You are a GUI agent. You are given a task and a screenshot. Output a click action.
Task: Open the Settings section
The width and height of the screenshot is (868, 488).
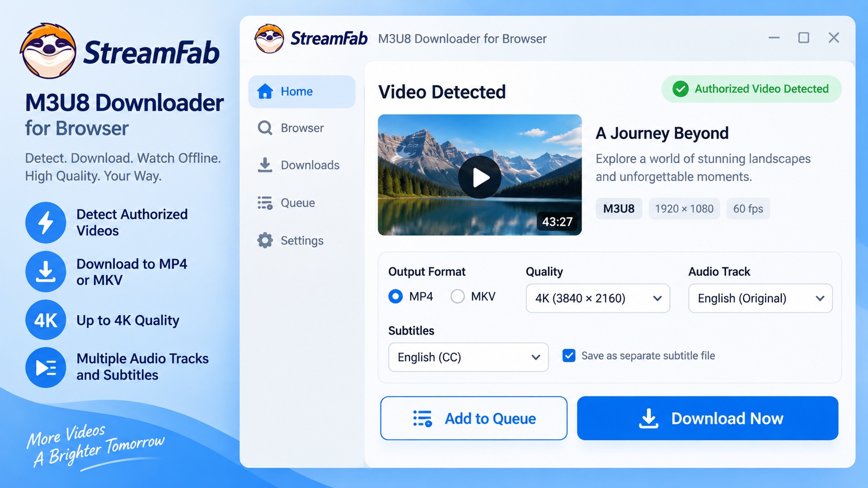[302, 240]
